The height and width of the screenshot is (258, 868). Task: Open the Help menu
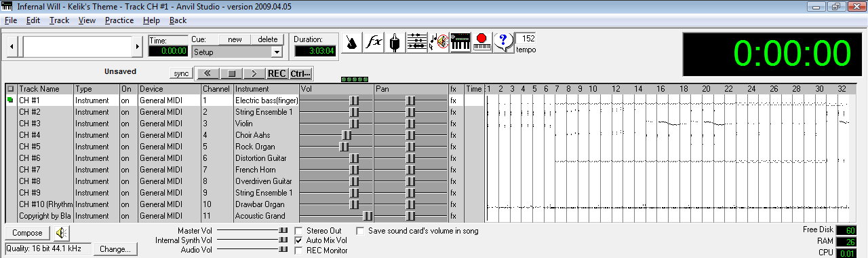[x=151, y=20]
